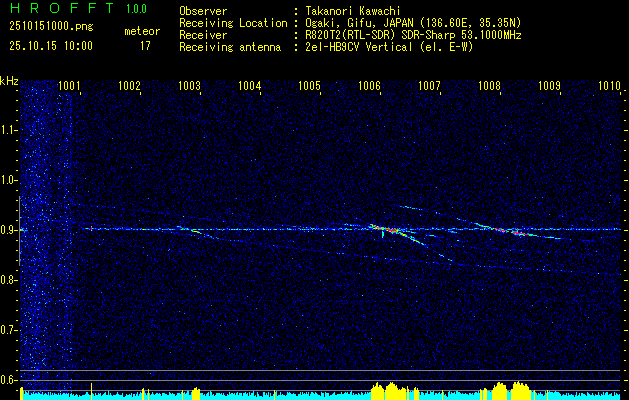Click the Ogaki, Gifu, JAPAN location text
The image size is (629, 400).
click(413, 23)
